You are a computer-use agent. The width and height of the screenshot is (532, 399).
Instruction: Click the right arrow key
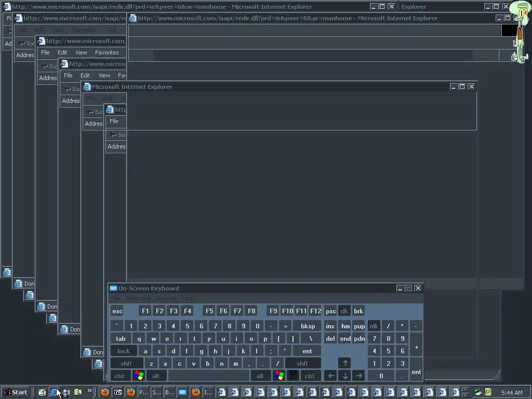click(x=359, y=376)
